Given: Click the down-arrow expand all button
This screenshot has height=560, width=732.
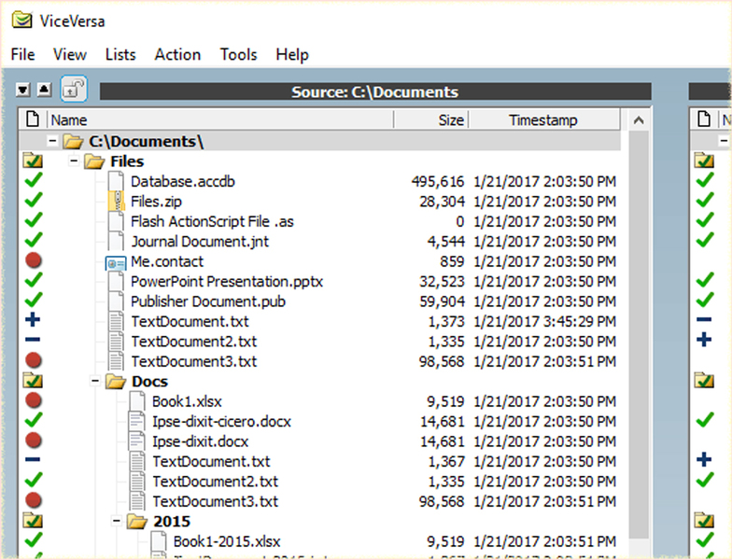Looking at the screenshot, I should (22, 90).
